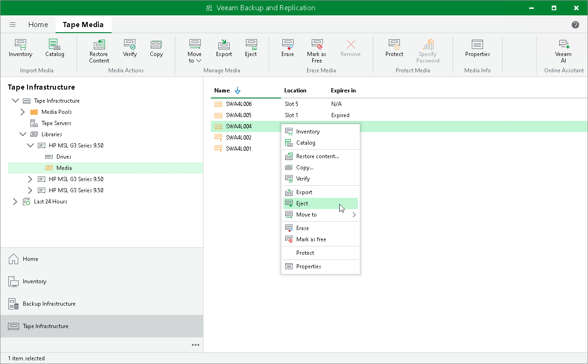The image size is (588, 364).
Task: Click the Erase icon in the ribbon
Action: pyautogui.click(x=287, y=49)
